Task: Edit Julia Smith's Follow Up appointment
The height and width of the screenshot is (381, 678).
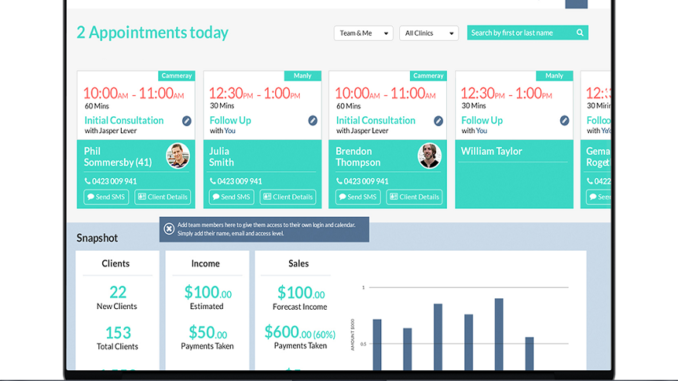Action: pos(313,120)
